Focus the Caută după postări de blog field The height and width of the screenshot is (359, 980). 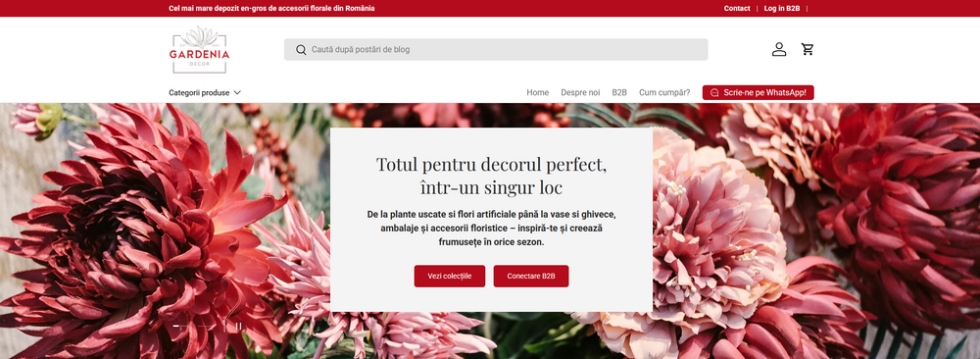tap(496, 49)
